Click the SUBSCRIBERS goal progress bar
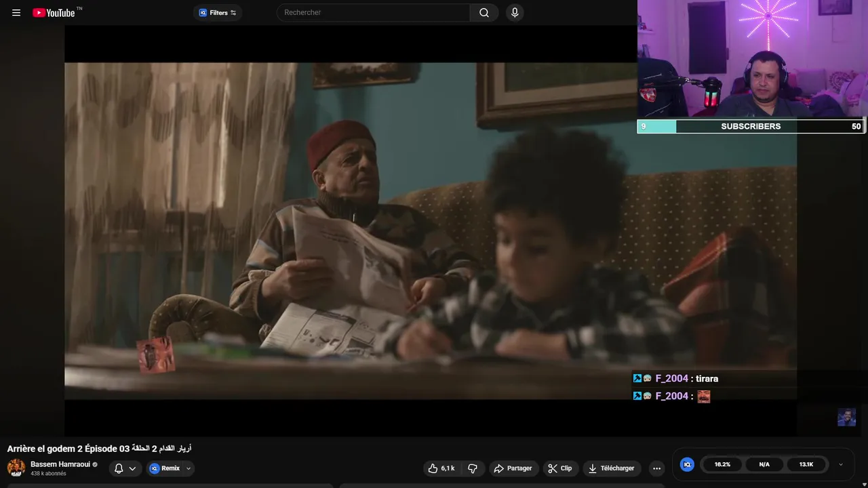 [x=751, y=126]
